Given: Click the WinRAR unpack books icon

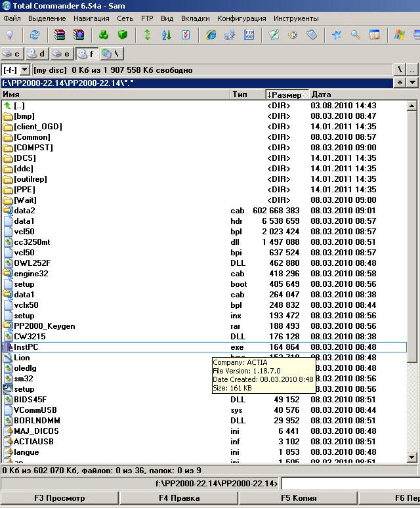Looking at the screenshot, I should [79, 35].
